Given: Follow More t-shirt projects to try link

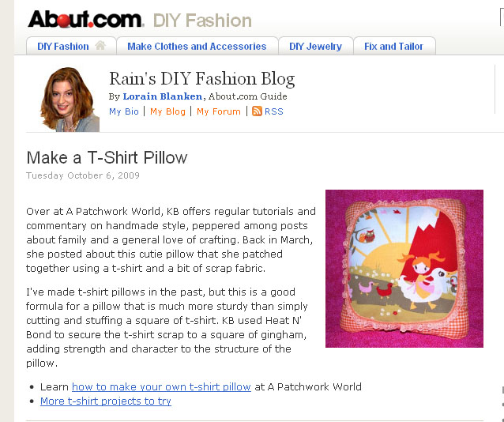Looking at the screenshot, I should (x=106, y=401).
